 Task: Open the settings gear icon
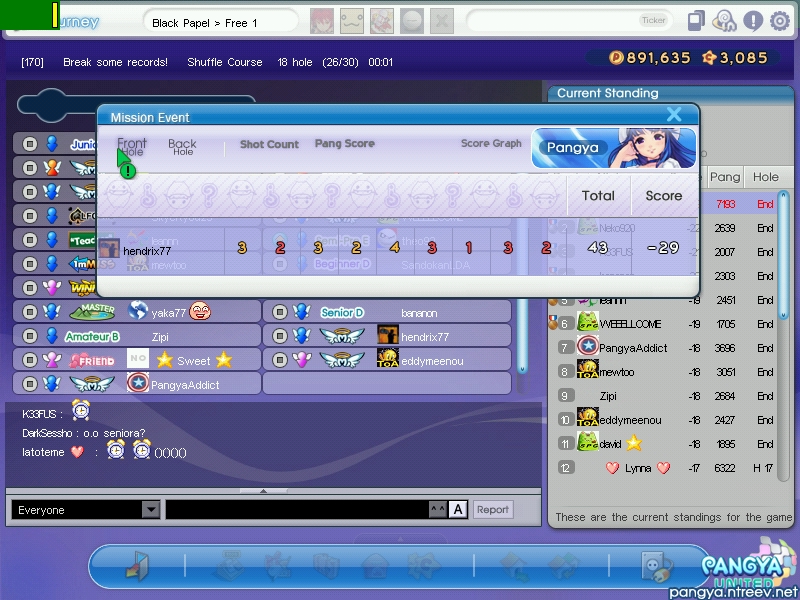[x=780, y=21]
